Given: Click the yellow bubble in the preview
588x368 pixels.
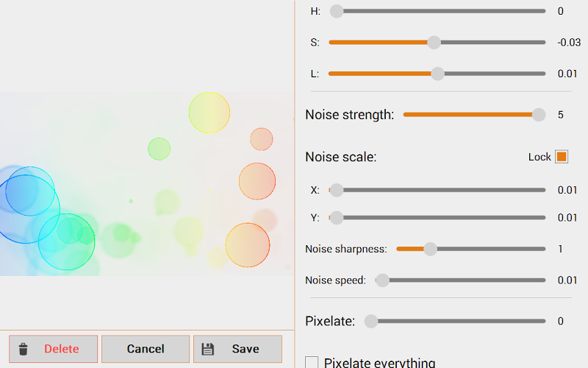Looking at the screenshot, I should (209, 113).
